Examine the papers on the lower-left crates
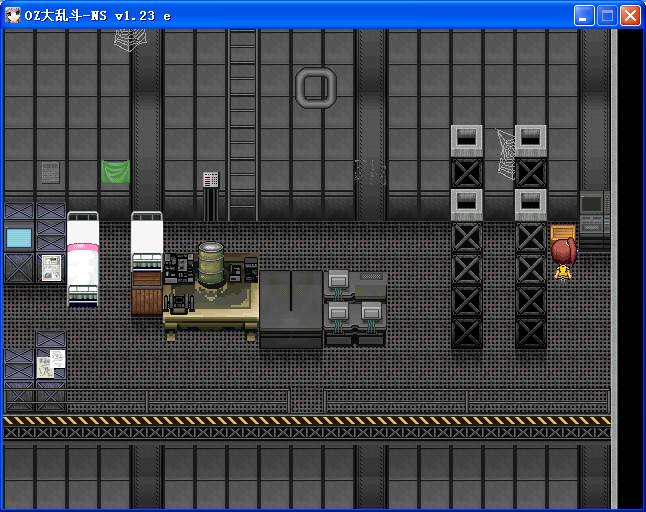Viewport: 646px width, 512px height. coord(51,364)
